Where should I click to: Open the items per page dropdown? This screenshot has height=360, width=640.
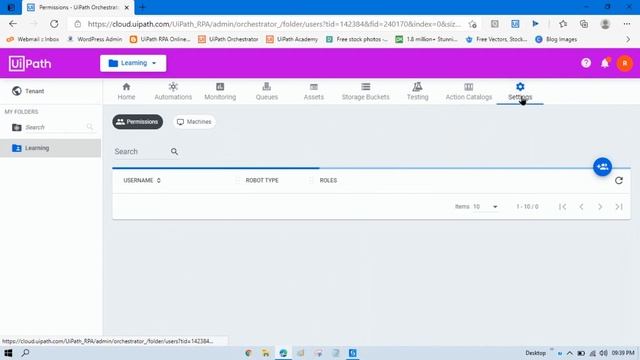point(485,207)
